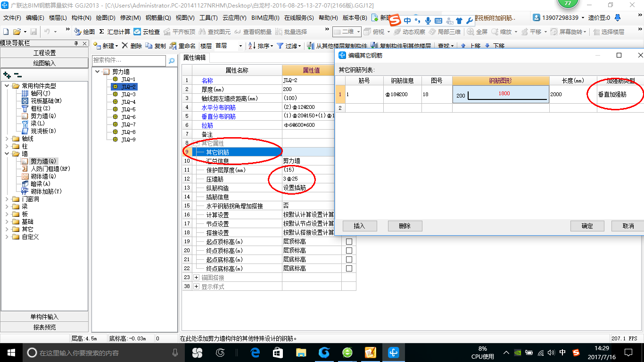Viewport: 644px width, 362px height.
Task: Expand the 锚固搭接 property group
Action: (197, 278)
